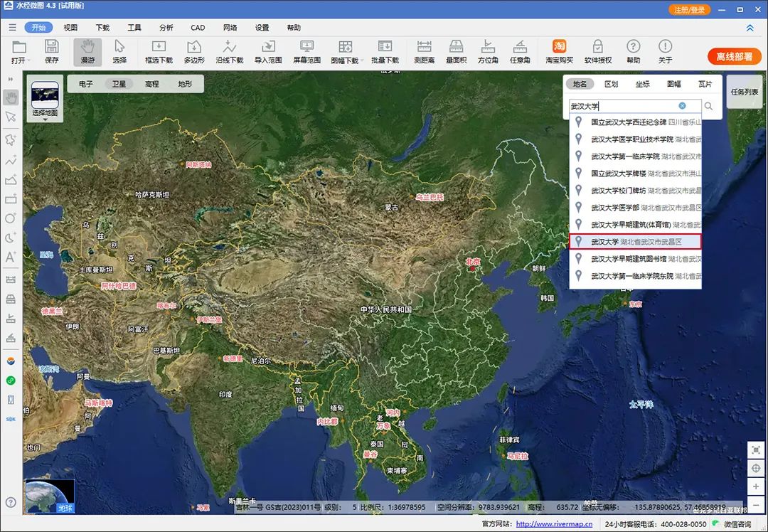The height and width of the screenshot is (532, 768).
Task: Select result 武汉大学 湖北省武汉市武昌区
Action: [635, 242]
